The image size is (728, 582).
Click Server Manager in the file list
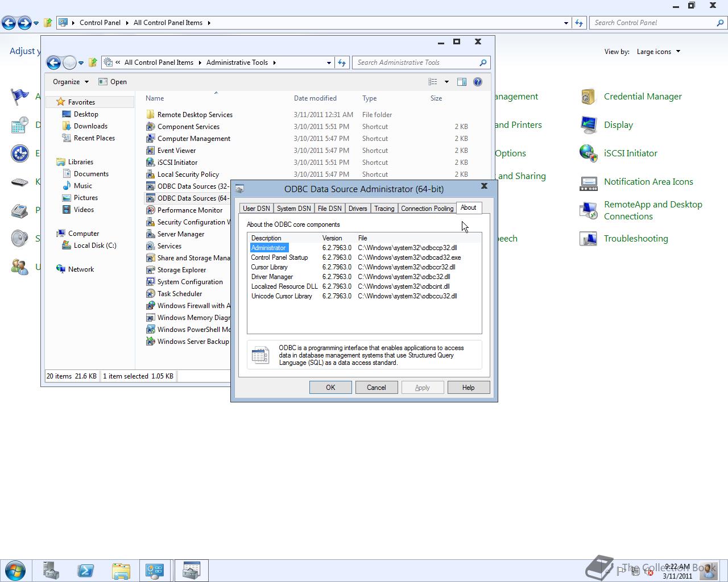181,234
